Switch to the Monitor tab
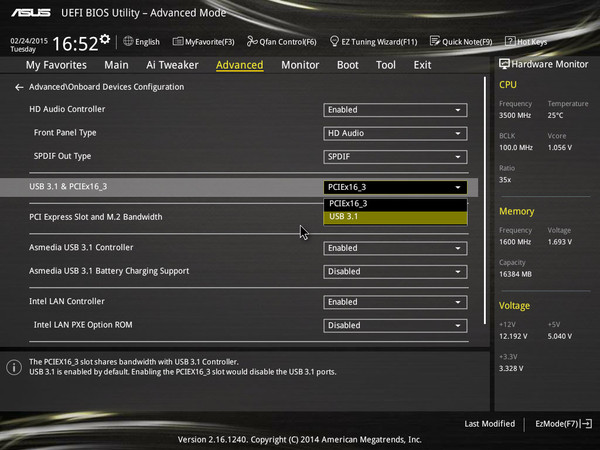This screenshot has width=600, height=450. (300, 65)
